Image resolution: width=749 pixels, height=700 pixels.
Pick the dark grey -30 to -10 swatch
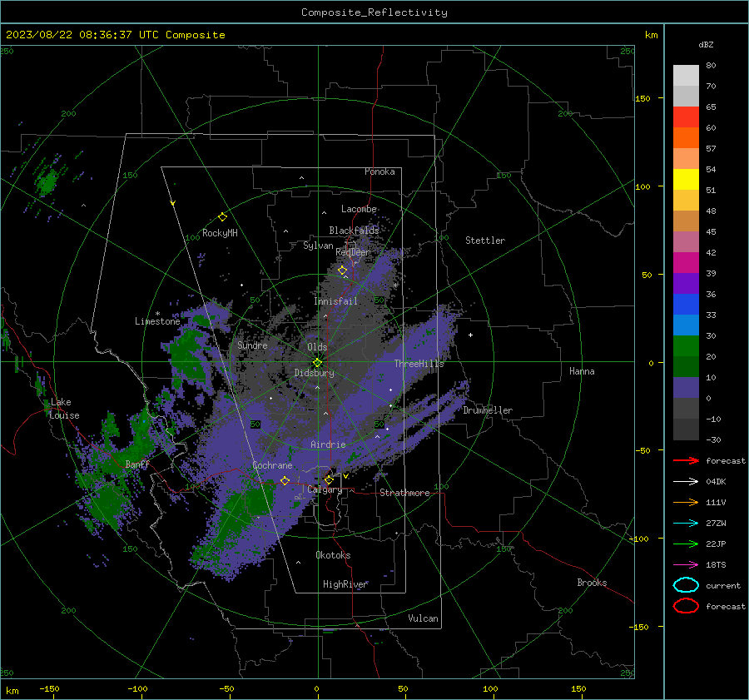tap(686, 429)
